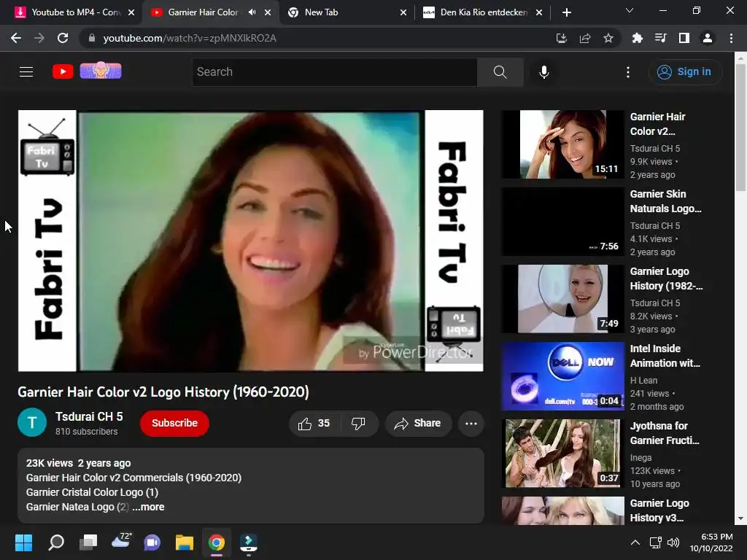
Task: Click the install/download icon in the address bar
Action: point(562,38)
